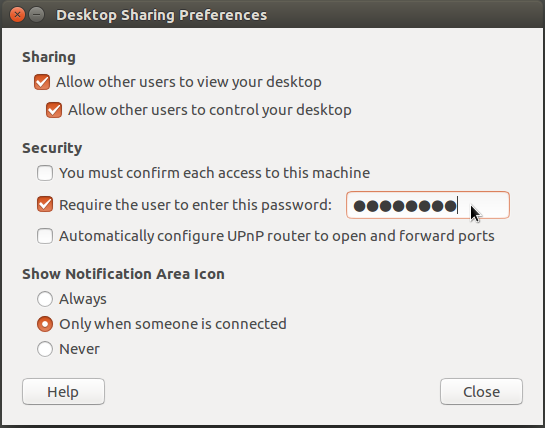Click the Show Notification Area Icon heading
This screenshot has height=428, width=545.
click(x=123, y=274)
